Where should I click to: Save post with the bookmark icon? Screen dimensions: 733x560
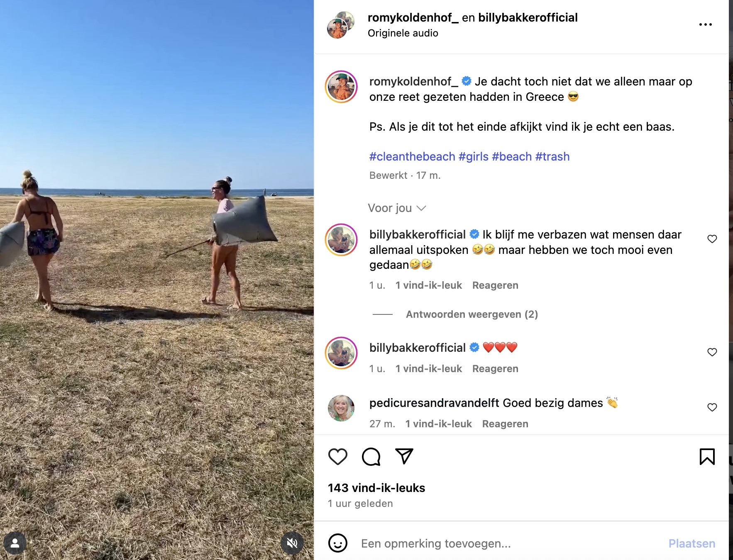[707, 457]
